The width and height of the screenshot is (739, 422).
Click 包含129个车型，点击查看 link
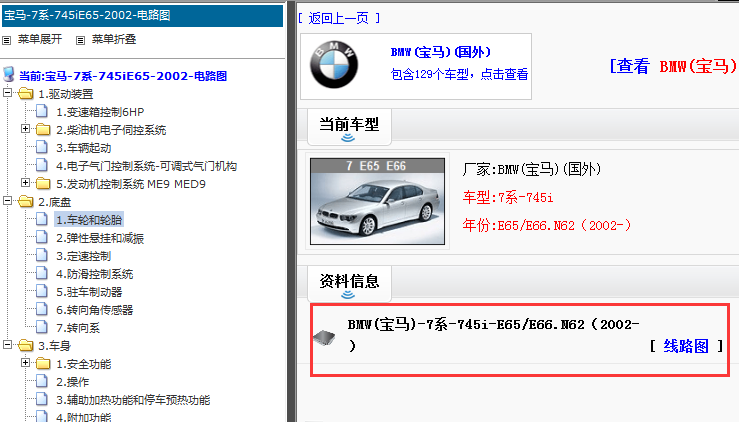pyautogui.click(x=460, y=74)
